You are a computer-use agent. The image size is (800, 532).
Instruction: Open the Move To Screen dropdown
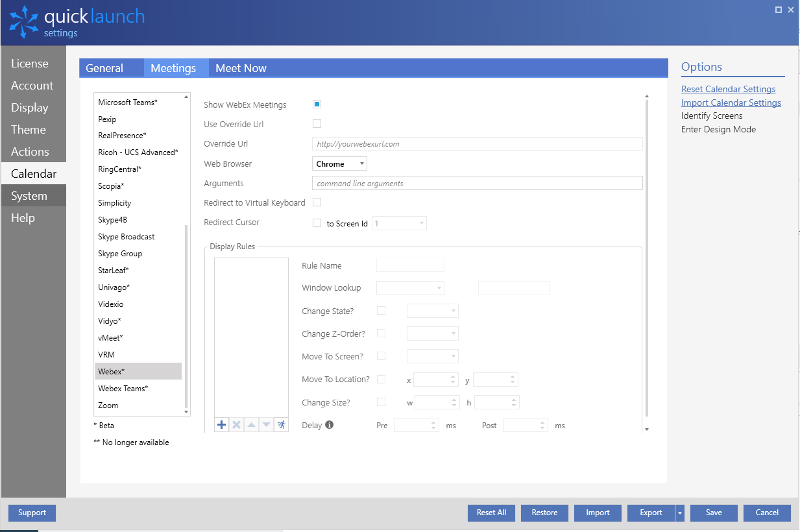point(433,356)
